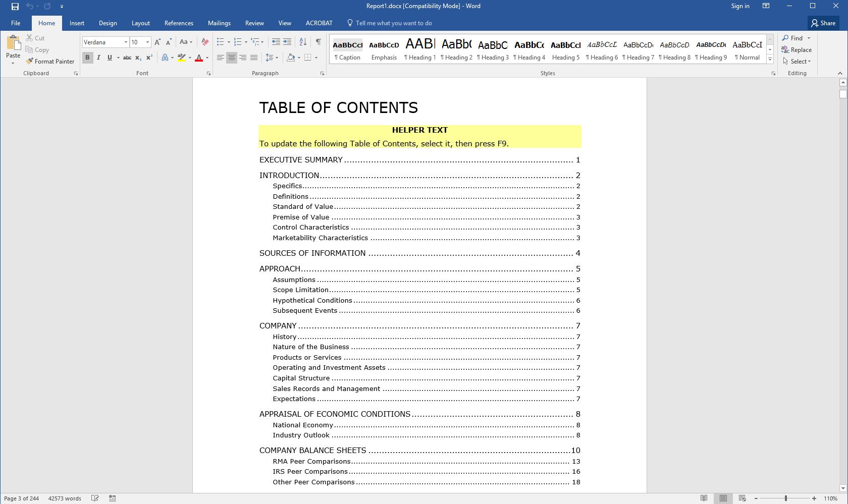Click the Increase Indent icon
The image size is (848, 504).
(287, 42)
